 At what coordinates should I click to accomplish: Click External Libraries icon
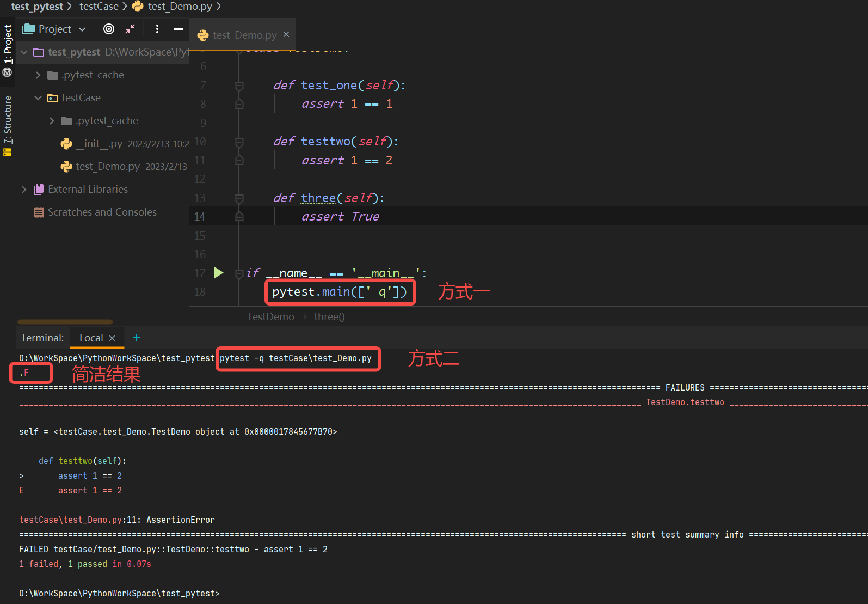pos(39,190)
